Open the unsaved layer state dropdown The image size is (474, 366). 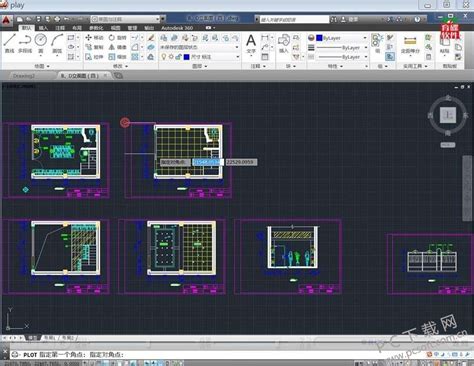coord(199,47)
